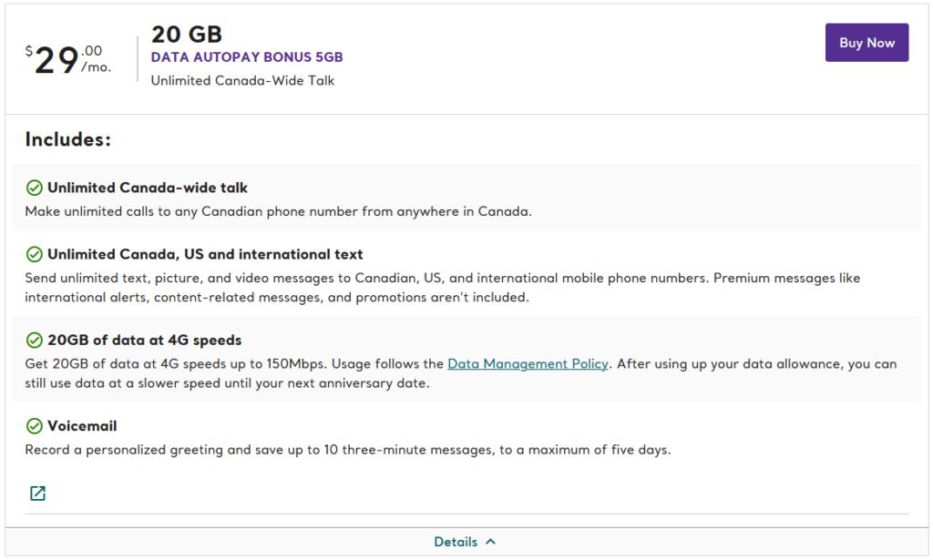933x560 pixels.
Task: Click the checkmark icon beside Unlimited Canada, US and international text
Action: [x=35, y=254]
